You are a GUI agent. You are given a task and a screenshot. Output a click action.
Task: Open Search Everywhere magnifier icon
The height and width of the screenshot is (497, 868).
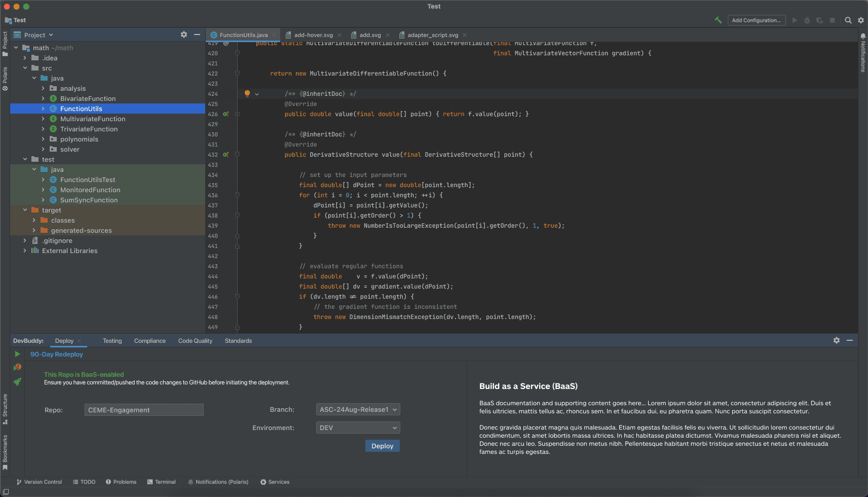click(848, 20)
